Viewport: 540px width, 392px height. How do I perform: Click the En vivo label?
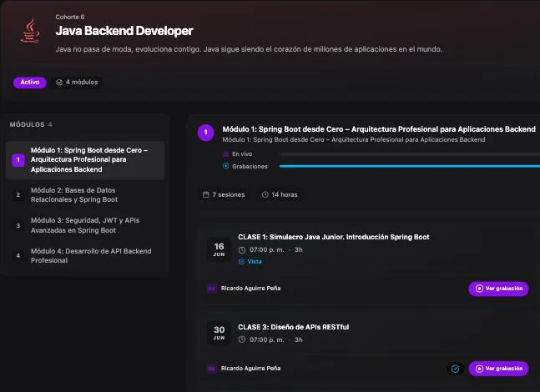(x=242, y=153)
